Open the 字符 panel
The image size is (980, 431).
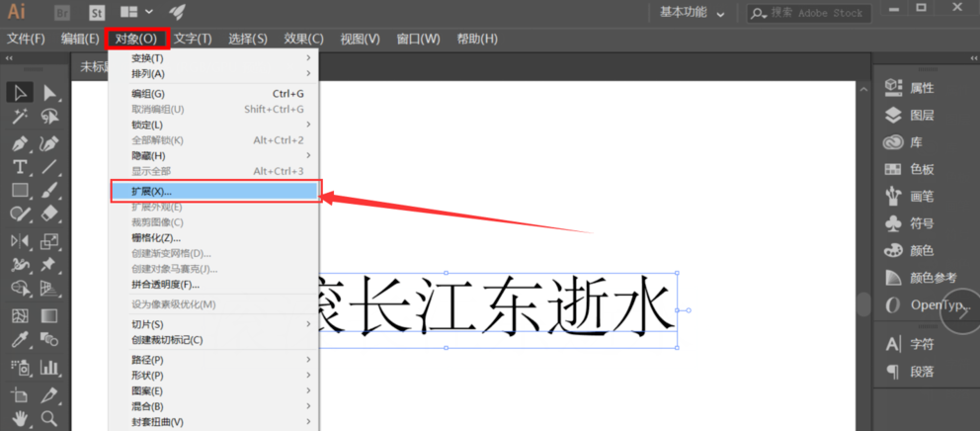911,344
